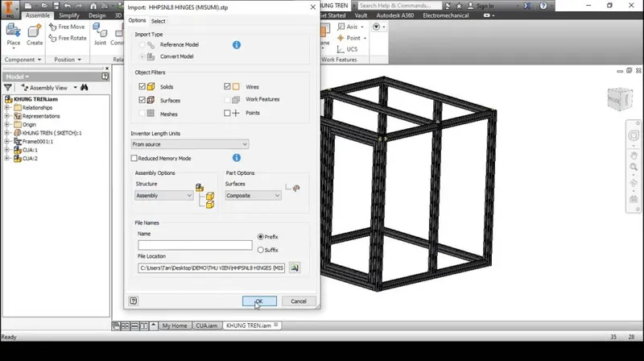The height and width of the screenshot is (361, 644).
Task: Click the Model browser title dropdown
Action: tap(17, 77)
